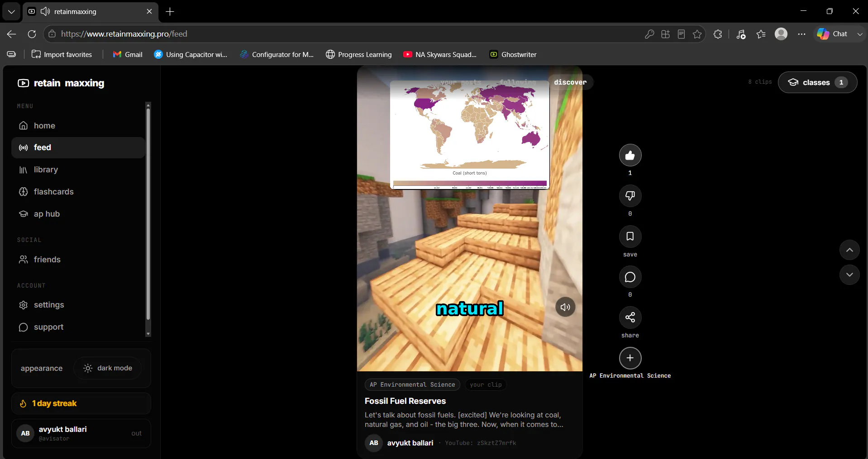
Task: Open Configurator for M... bookmark
Action: coord(277,54)
